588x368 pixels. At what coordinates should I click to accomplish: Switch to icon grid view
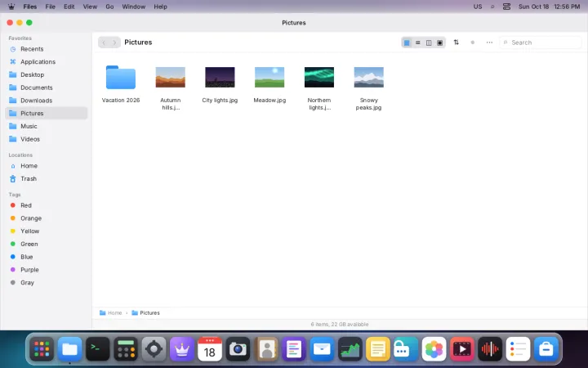(x=407, y=43)
